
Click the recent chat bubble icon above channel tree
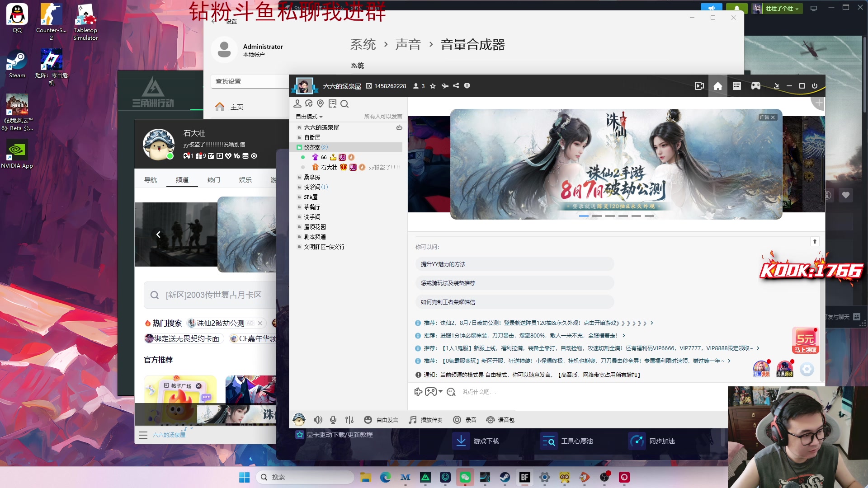309,103
